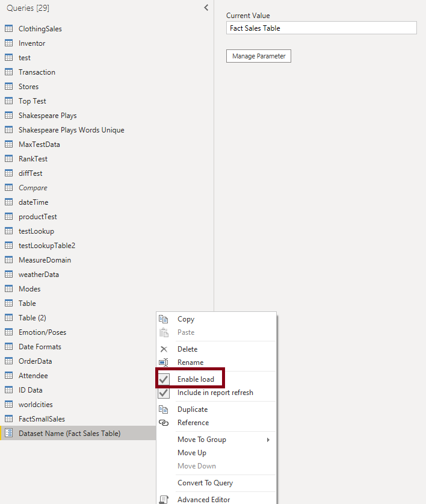Click the table icon beside dateTime
The height and width of the screenshot is (504, 426).
(x=8, y=202)
